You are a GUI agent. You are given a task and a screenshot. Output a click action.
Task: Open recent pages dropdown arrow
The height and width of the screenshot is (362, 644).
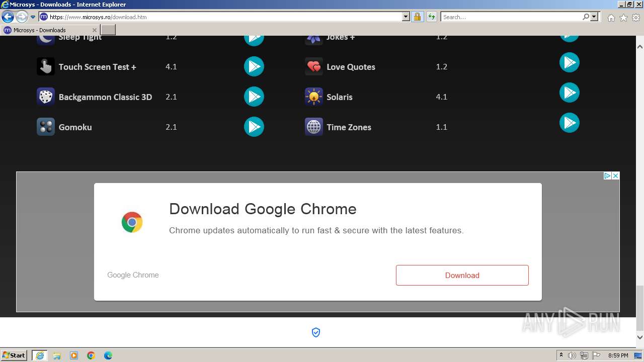[x=33, y=17]
